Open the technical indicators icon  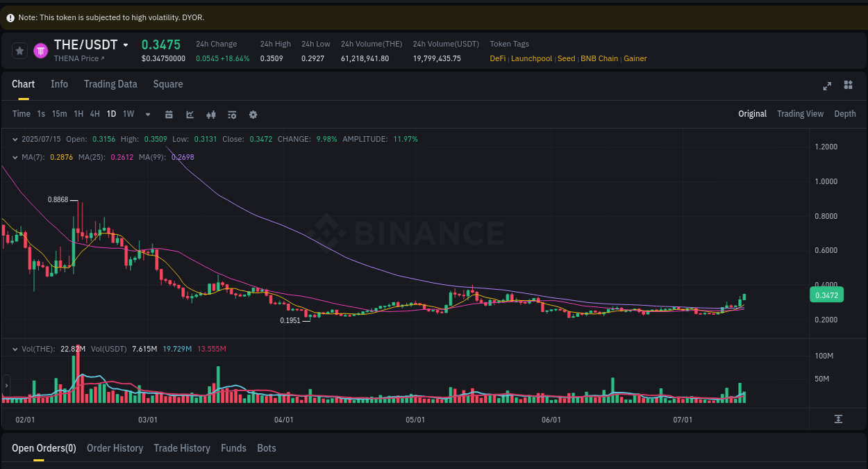click(232, 114)
